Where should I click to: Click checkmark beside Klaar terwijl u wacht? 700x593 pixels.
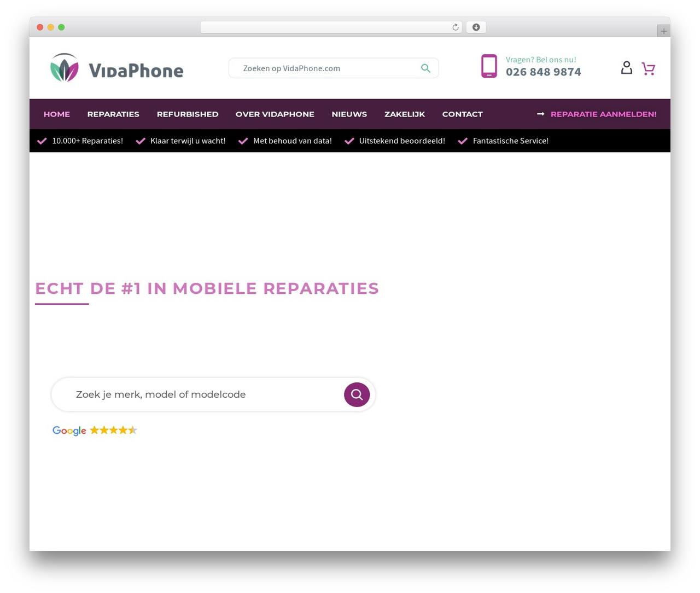[141, 141]
